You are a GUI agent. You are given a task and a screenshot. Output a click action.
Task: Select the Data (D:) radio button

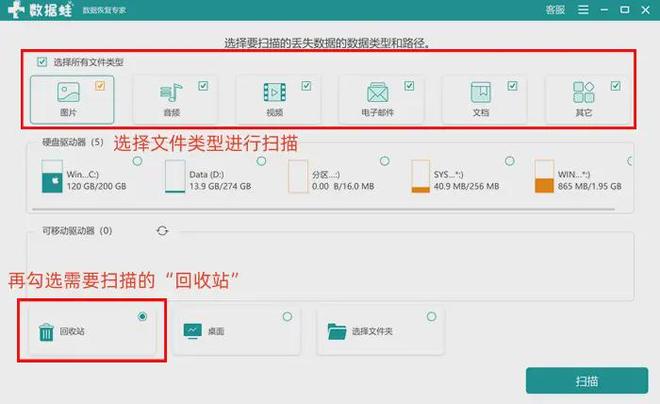pyautogui.click(x=261, y=161)
